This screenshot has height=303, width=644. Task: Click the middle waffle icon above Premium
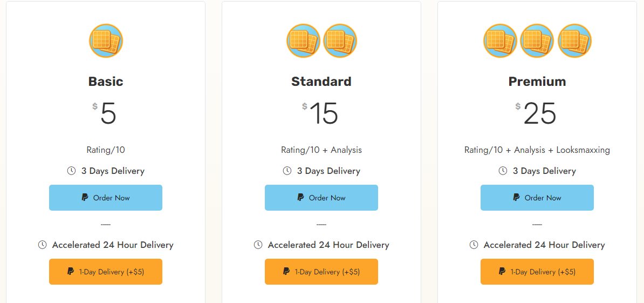point(537,41)
